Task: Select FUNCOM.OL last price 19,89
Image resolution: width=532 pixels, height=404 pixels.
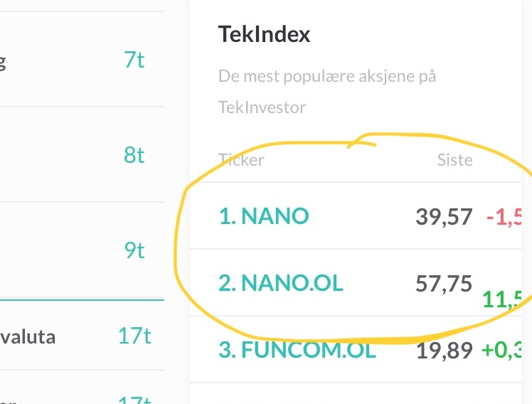Action: 444,350
